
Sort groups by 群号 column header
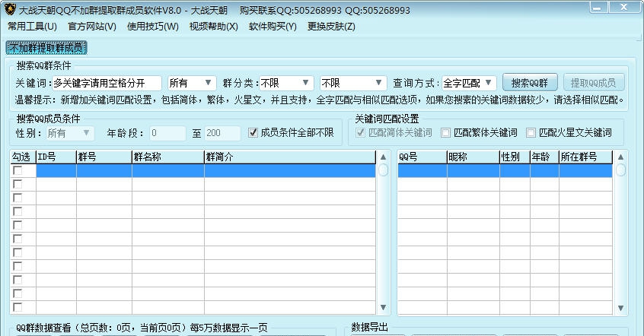coord(104,157)
